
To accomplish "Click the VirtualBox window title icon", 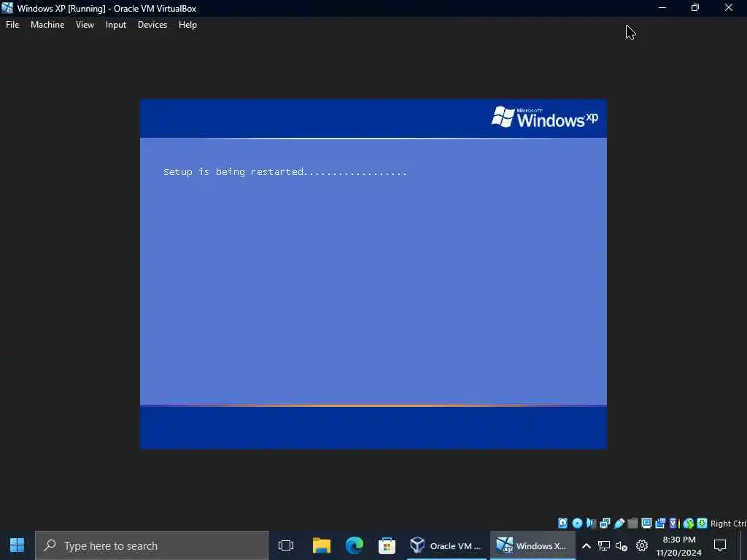I will pos(7,7).
